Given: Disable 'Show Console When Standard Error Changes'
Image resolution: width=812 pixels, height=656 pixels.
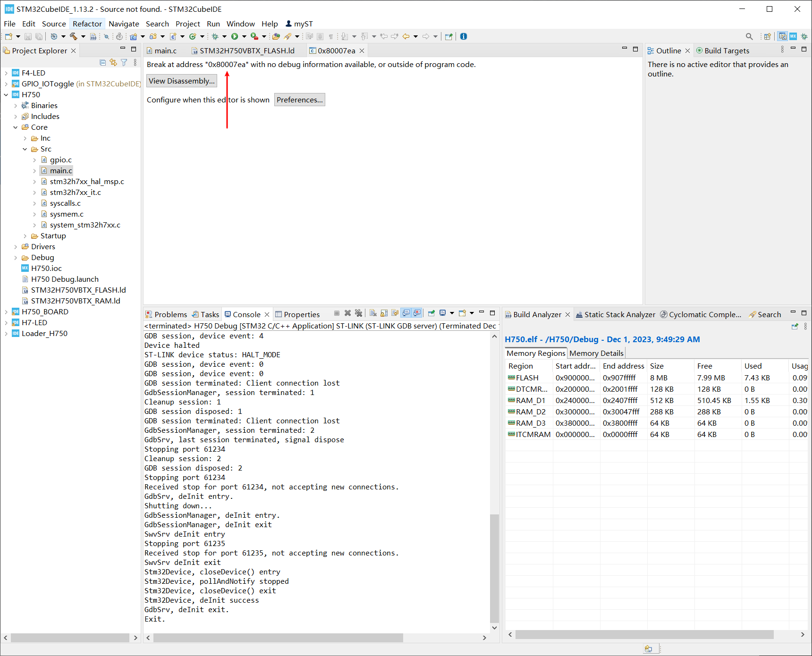Looking at the screenshot, I should pyautogui.click(x=418, y=313).
